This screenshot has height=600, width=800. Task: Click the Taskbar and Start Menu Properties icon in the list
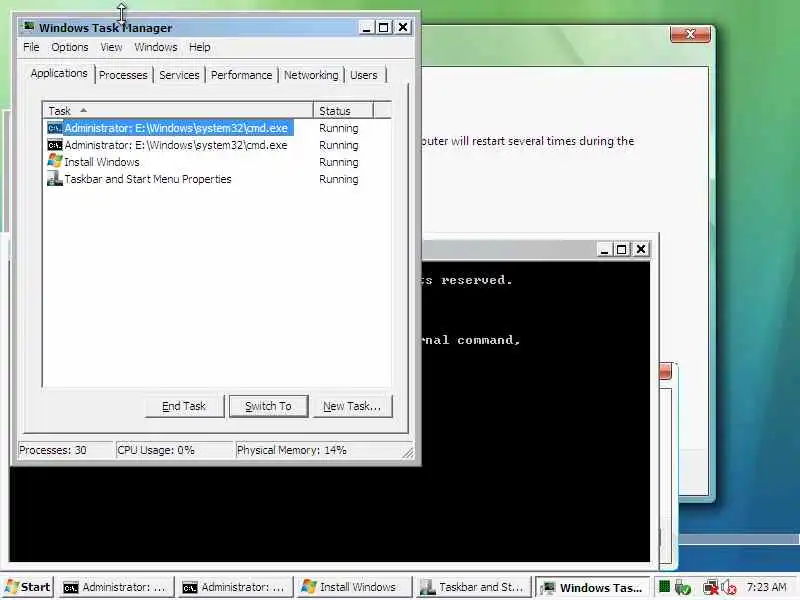point(55,179)
